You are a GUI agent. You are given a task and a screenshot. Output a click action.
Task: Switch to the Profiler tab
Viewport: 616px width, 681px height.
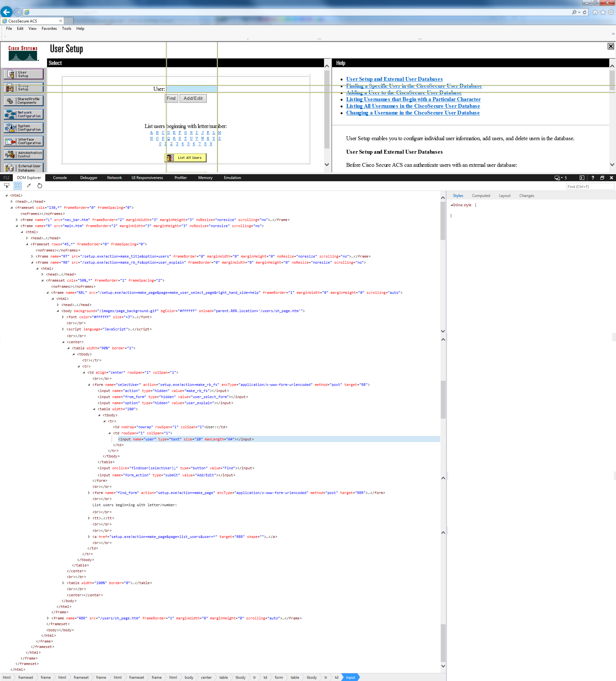(180, 178)
